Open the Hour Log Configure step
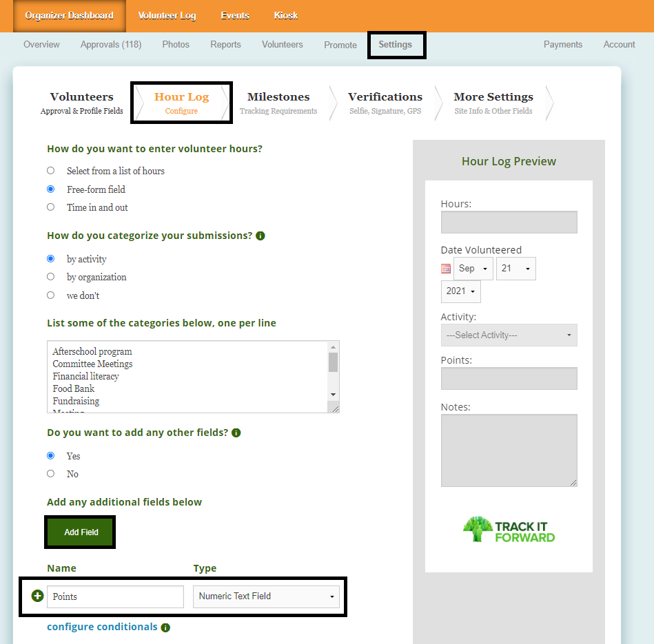The image size is (654, 644). pos(181,103)
